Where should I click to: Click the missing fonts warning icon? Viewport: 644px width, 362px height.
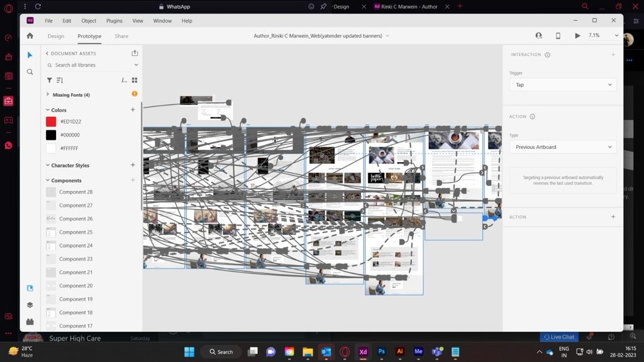[135, 94]
